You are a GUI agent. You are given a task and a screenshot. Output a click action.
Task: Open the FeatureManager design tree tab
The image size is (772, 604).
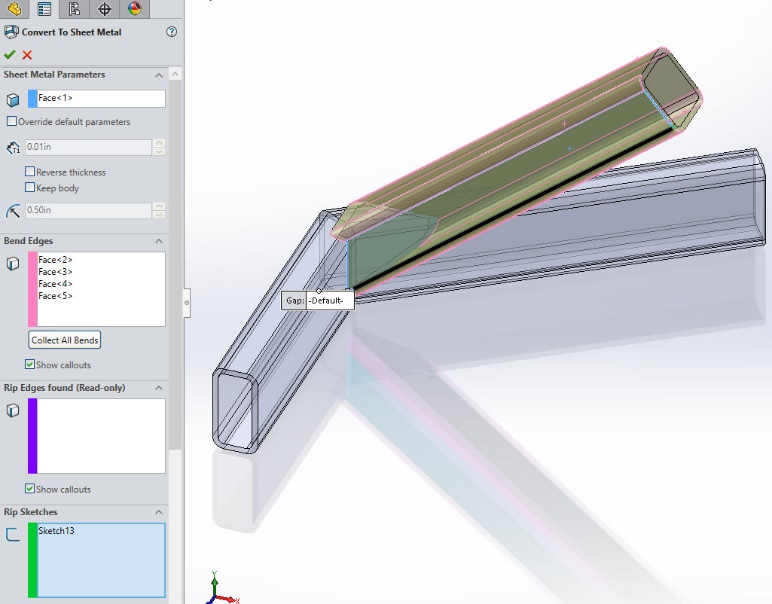[x=14, y=8]
